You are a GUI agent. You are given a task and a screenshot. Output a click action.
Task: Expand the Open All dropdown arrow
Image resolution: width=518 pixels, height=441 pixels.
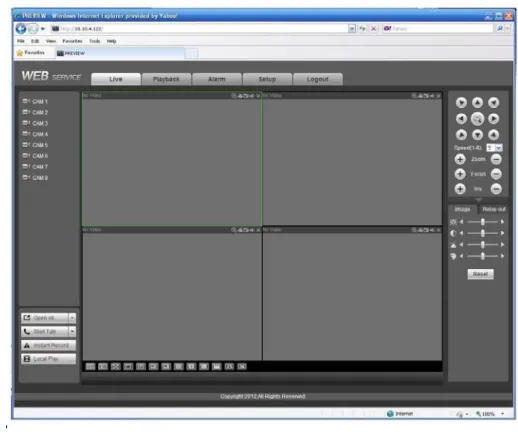pyautogui.click(x=72, y=318)
